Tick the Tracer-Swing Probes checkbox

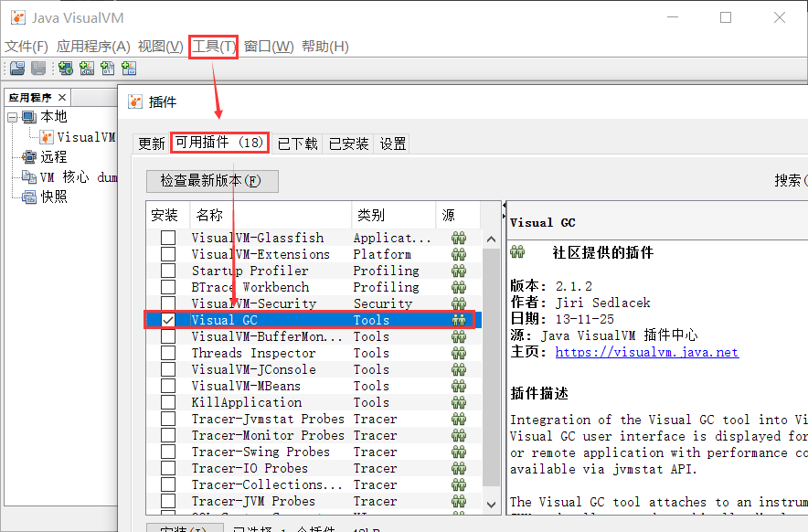(x=168, y=452)
